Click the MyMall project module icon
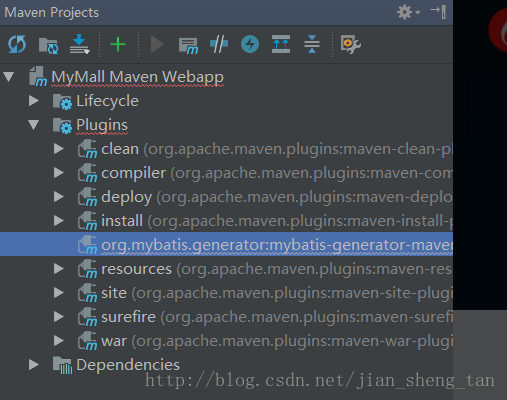This screenshot has height=400, width=507. pyautogui.click(x=38, y=76)
